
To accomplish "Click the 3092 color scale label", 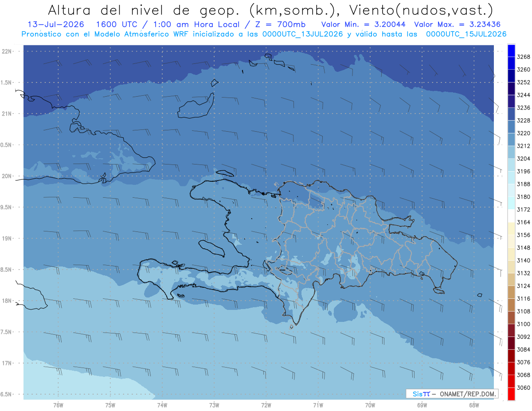I will point(523,337).
